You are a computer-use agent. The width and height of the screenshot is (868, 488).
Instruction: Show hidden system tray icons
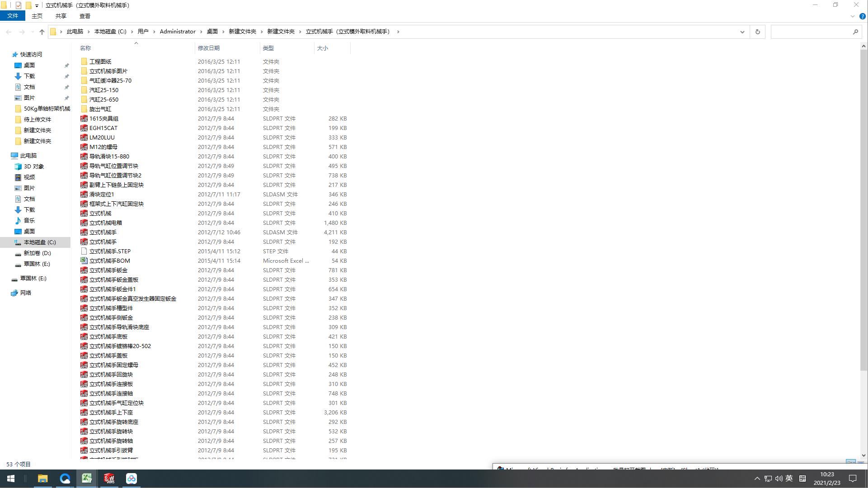click(x=757, y=479)
